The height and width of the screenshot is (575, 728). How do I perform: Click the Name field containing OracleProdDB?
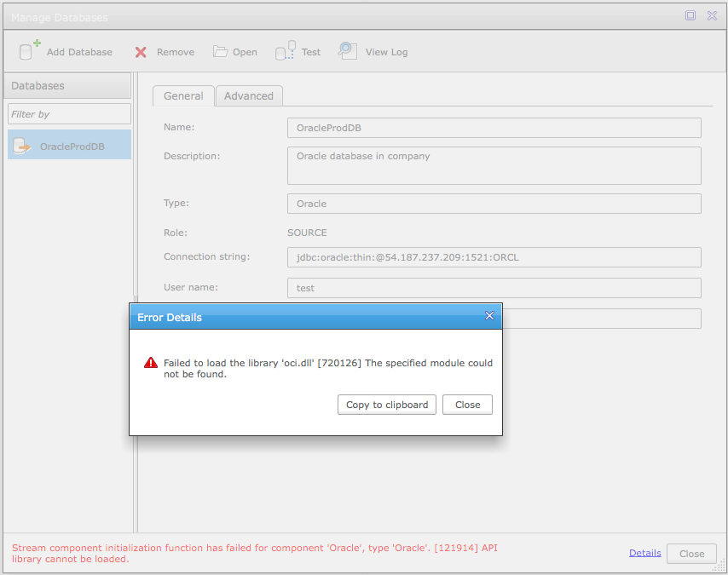click(x=494, y=128)
